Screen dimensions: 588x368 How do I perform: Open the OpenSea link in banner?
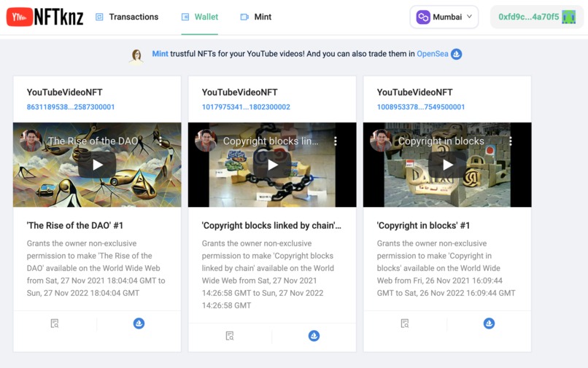(433, 54)
